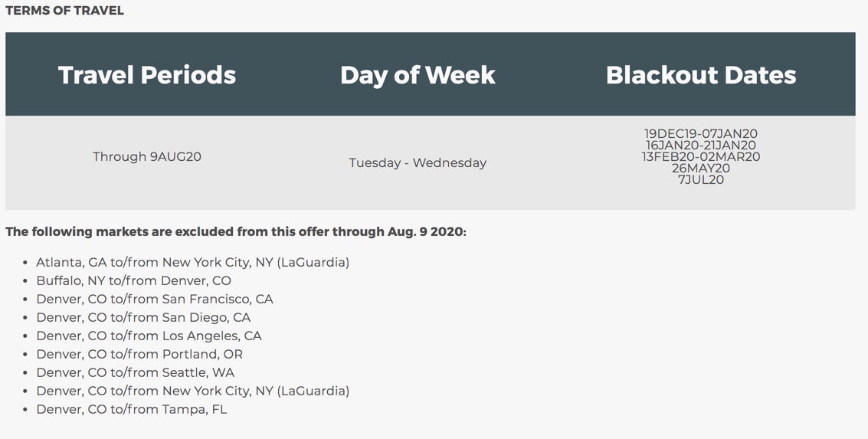Select the Atlanta to New York LaGuardia entry
Viewport: 868px width, 439px height.
pos(192,262)
